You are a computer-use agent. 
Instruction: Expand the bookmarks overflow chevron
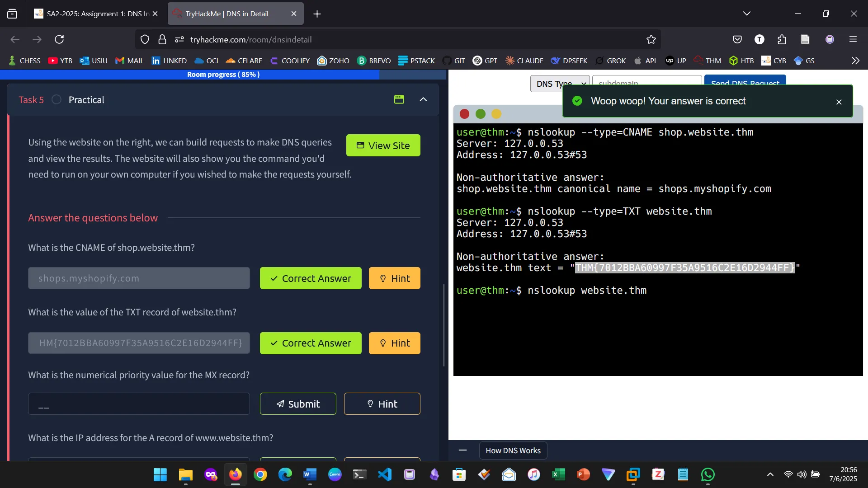point(855,60)
